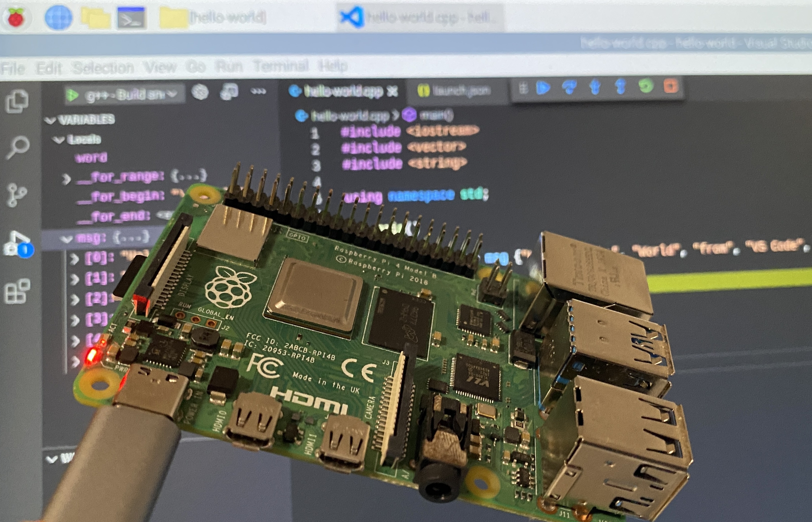Open the Debug Console icon
Viewport: 812px width, 522px height.
(x=229, y=91)
